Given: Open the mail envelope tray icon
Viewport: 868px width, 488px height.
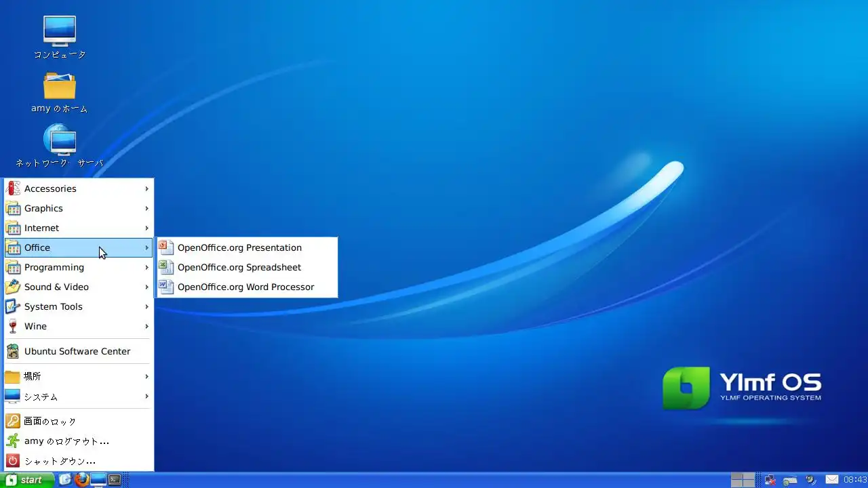Looking at the screenshot, I should [x=832, y=480].
